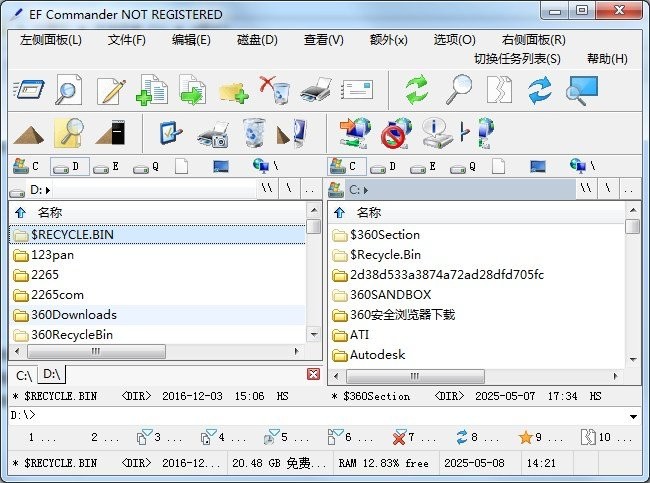
Task: Click the move files green arrow icon
Action: point(192,90)
